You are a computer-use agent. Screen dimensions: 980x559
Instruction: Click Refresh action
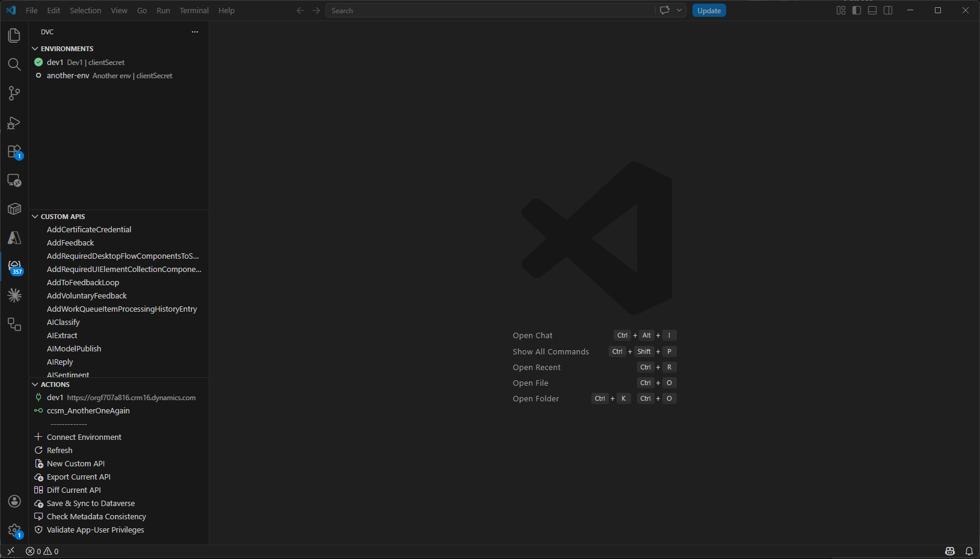[x=119, y=451]
